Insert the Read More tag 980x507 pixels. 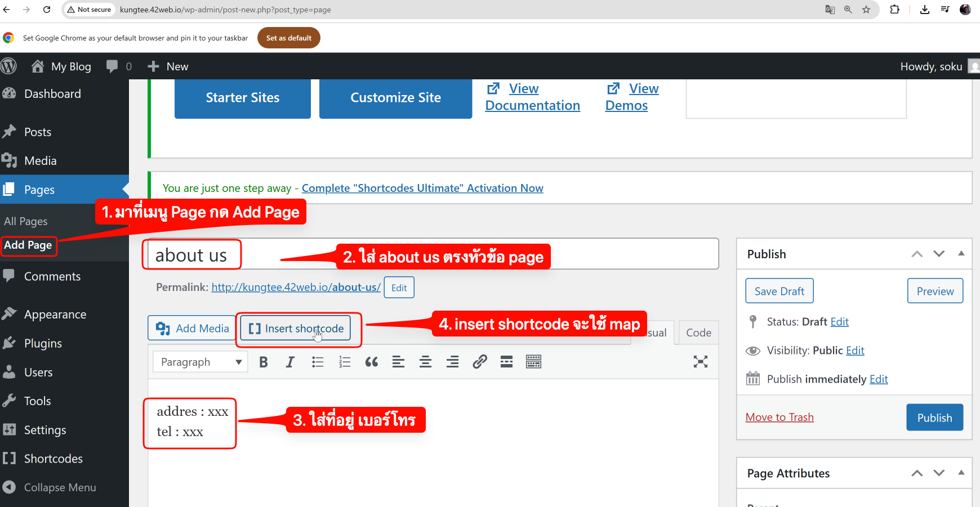(506, 362)
